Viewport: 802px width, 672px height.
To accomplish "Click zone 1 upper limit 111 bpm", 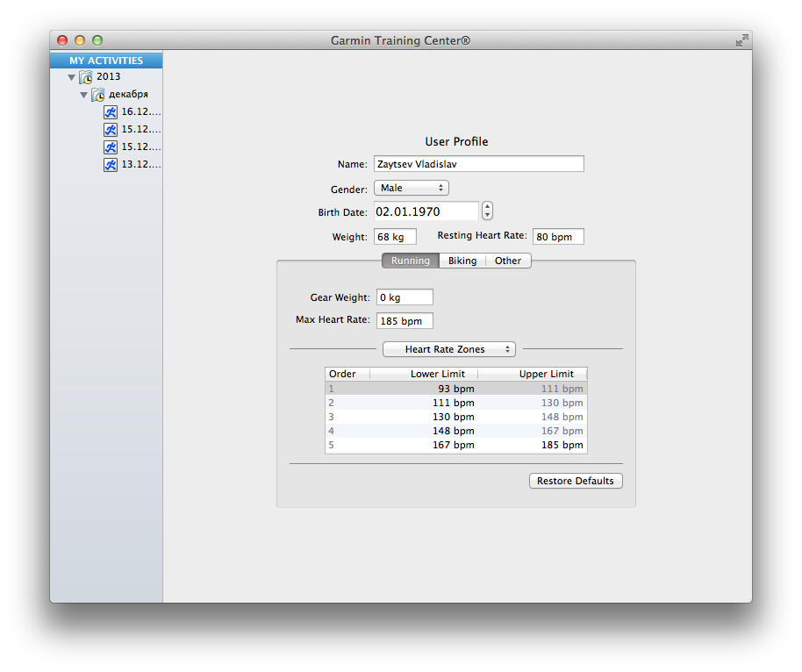I will (562, 389).
